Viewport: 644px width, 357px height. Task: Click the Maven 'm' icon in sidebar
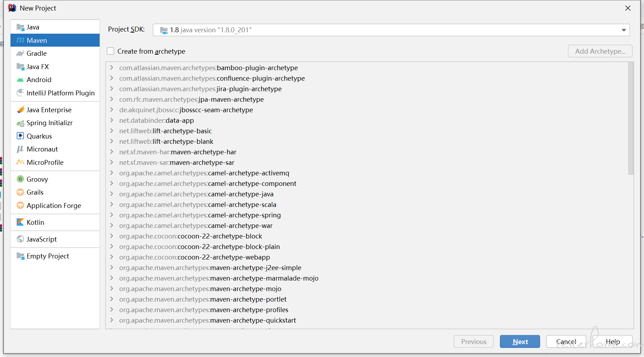pyautogui.click(x=20, y=40)
